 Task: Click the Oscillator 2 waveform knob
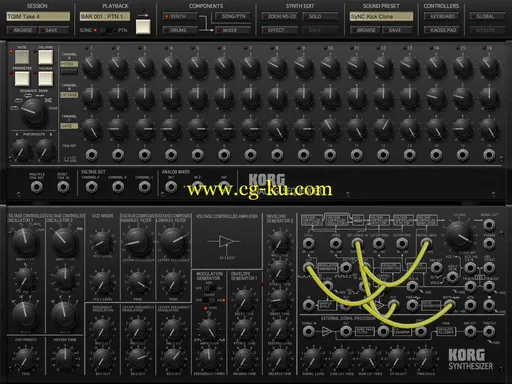tap(64, 241)
